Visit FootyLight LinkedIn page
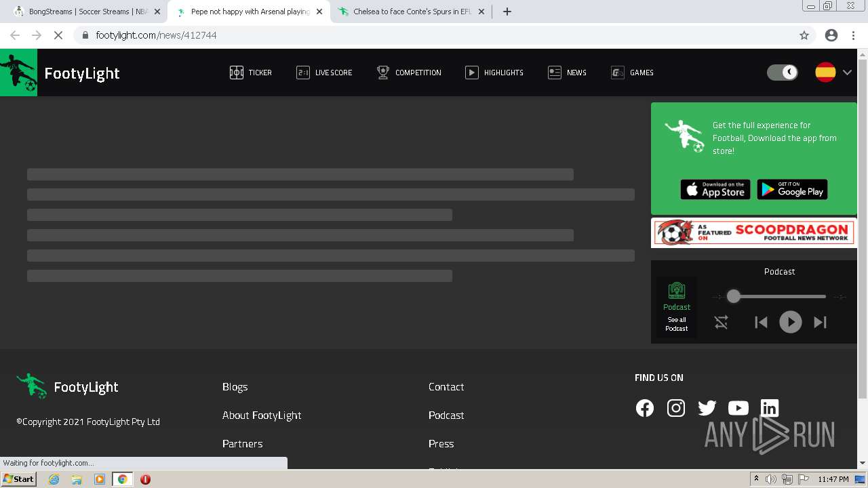Image resolution: width=868 pixels, height=488 pixels. (770, 408)
